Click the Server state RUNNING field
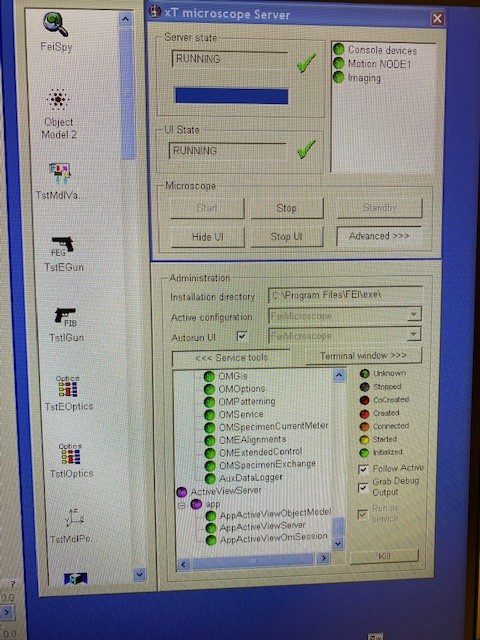The width and height of the screenshot is (480, 640). [x=230, y=60]
